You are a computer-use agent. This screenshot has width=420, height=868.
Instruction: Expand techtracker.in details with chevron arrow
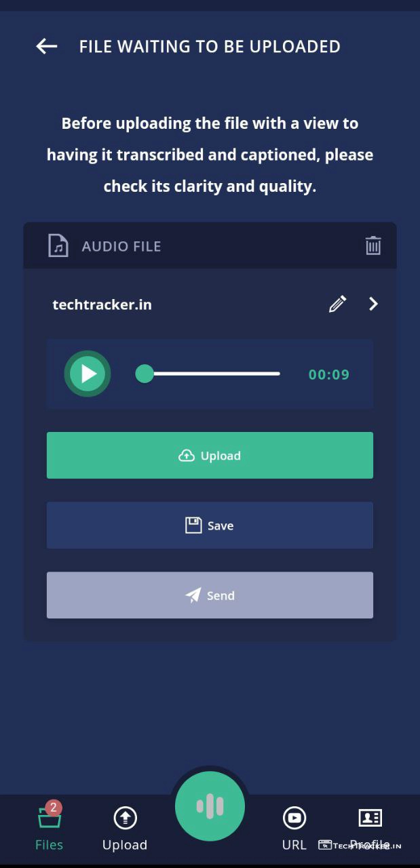pyautogui.click(x=373, y=304)
